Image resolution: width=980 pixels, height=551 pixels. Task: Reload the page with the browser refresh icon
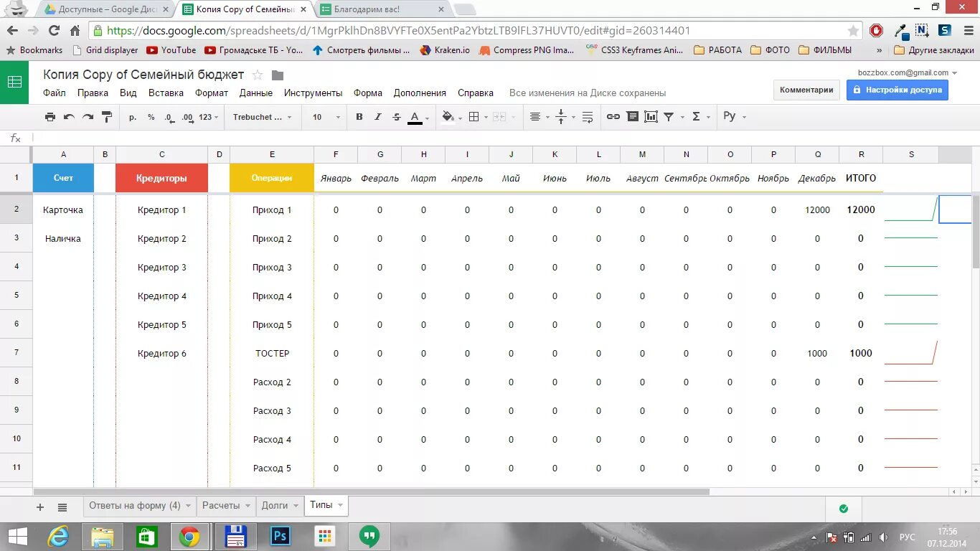tap(54, 31)
